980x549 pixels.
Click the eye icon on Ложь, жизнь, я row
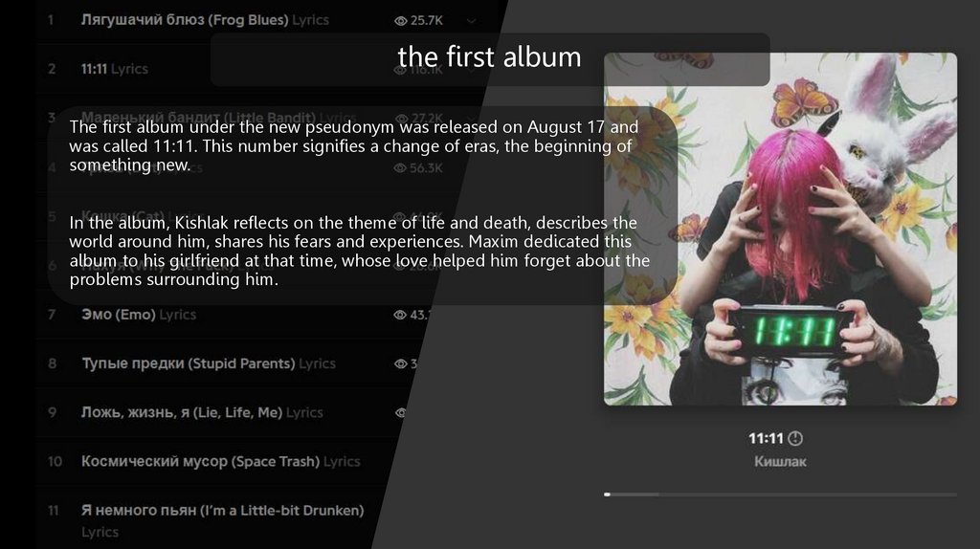pos(399,412)
